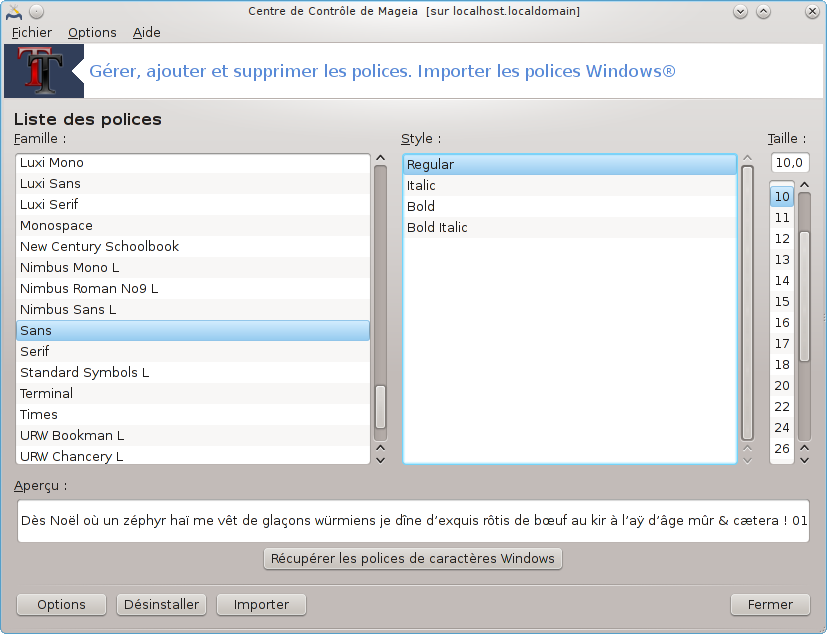Click Famille list scroll-down arrow
This screenshot has height=634, width=827.
point(380,460)
